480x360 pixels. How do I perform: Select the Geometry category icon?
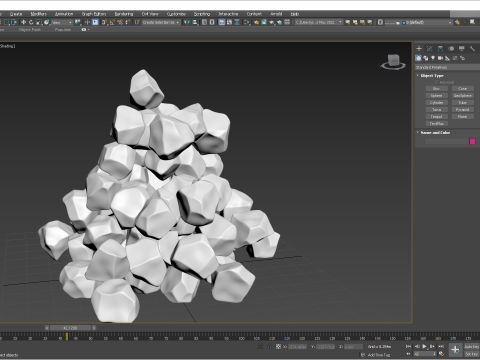(x=418, y=58)
